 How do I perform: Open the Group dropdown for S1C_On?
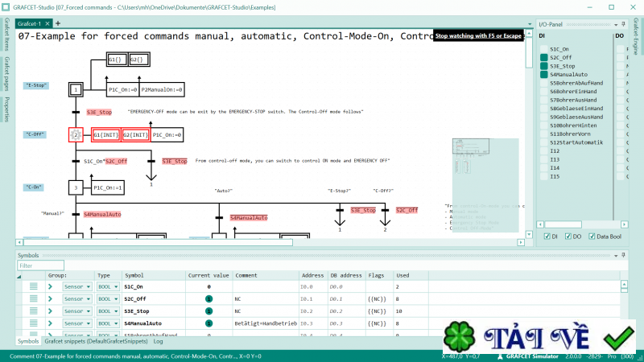tap(77, 286)
